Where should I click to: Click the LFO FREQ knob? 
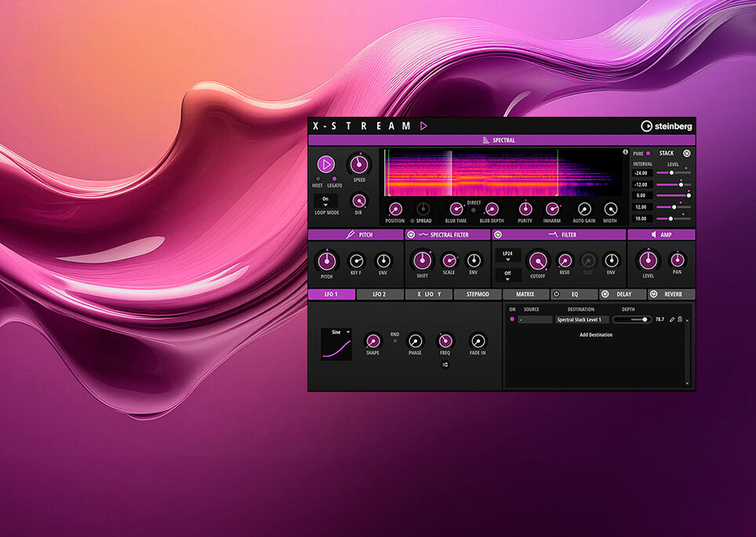pyautogui.click(x=445, y=341)
